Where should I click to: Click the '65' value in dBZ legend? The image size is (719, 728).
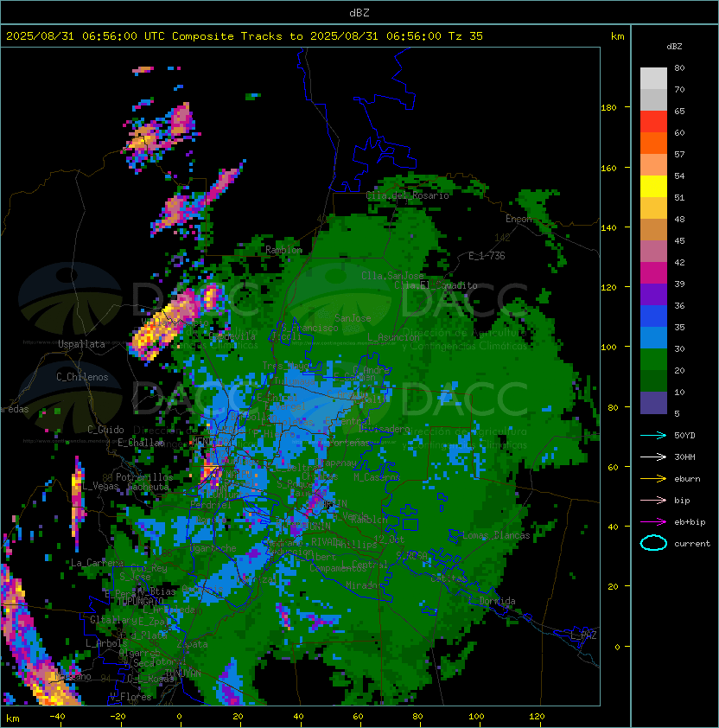point(679,111)
